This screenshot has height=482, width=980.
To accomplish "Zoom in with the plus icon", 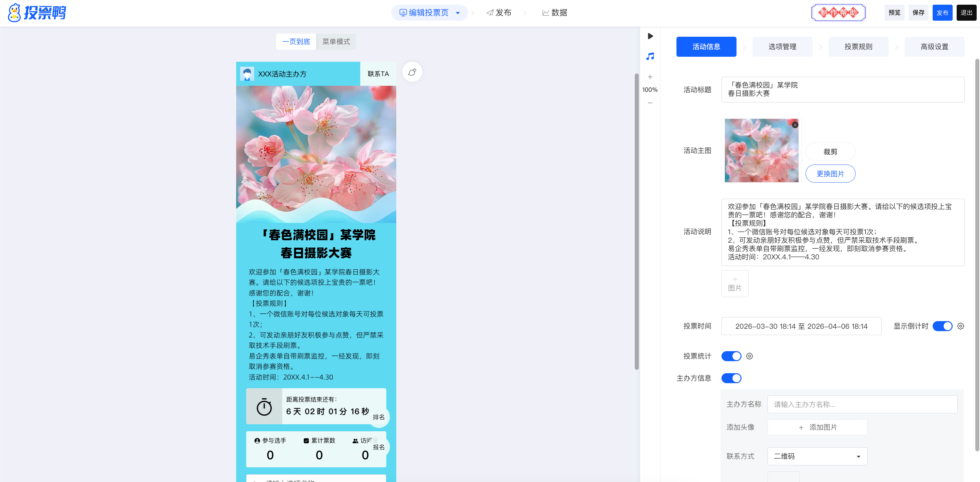I will [x=650, y=77].
